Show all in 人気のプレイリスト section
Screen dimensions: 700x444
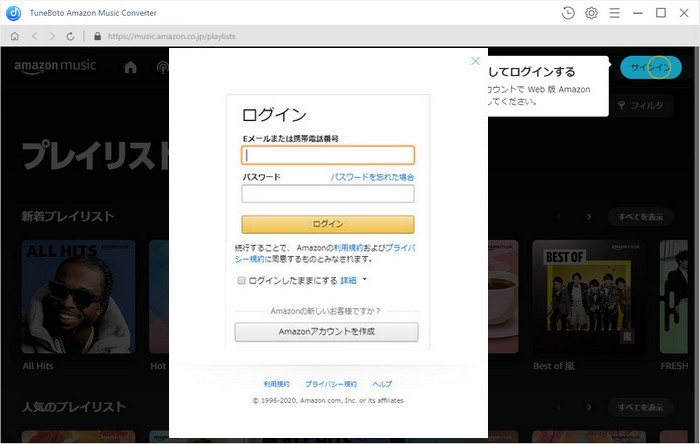(640, 407)
